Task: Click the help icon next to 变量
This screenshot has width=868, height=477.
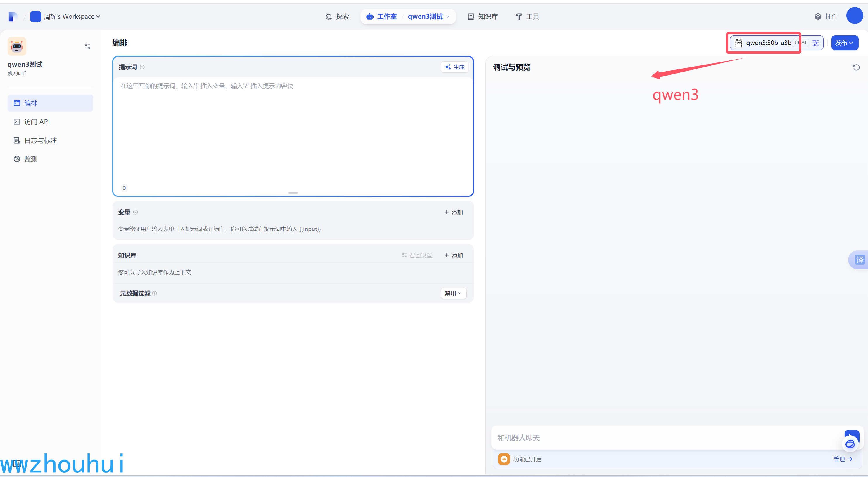Action: click(135, 212)
